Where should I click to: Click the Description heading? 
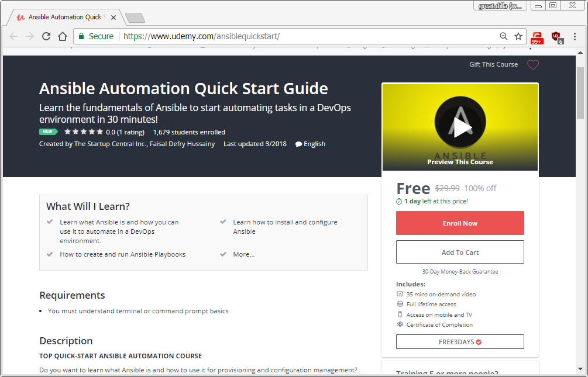click(66, 341)
